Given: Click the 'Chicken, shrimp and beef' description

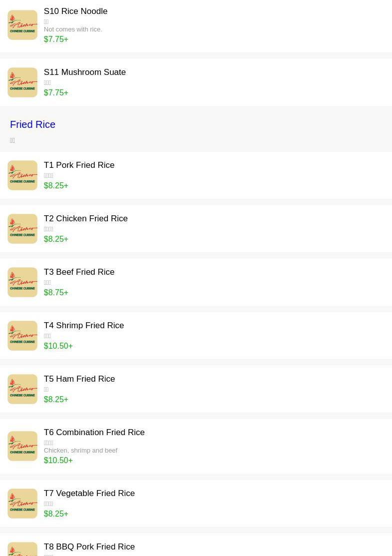Looking at the screenshot, I should [80, 451].
